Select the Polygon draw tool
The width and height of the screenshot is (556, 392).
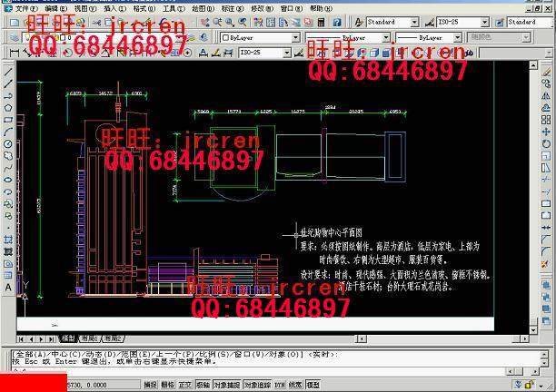(x=8, y=108)
